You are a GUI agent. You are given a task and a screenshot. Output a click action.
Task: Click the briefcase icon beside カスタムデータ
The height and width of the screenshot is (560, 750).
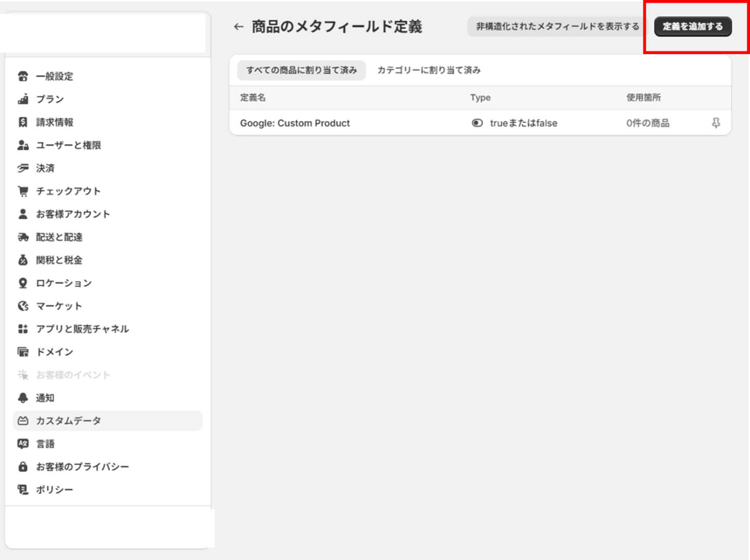(23, 421)
